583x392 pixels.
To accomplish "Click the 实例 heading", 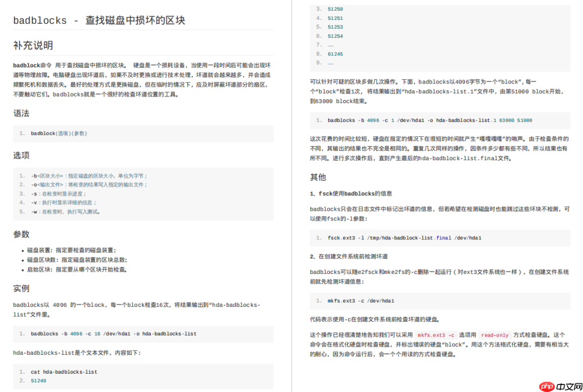I will (21, 288).
